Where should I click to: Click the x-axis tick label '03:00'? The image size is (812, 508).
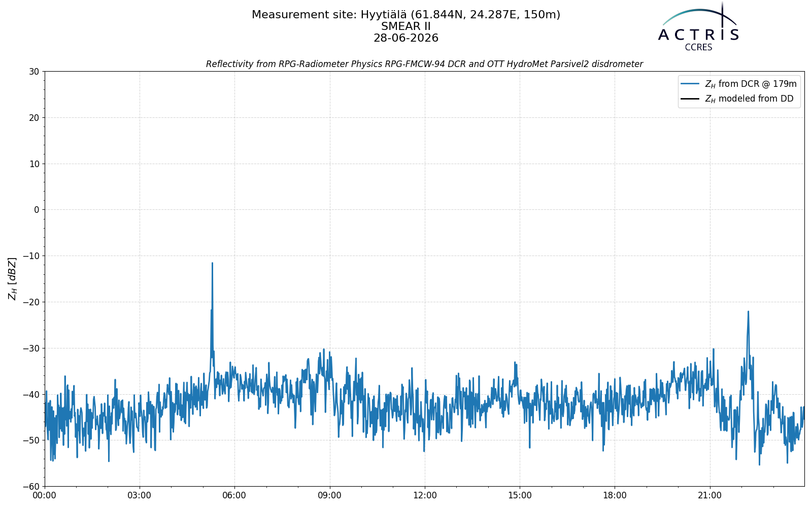pos(140,496)
